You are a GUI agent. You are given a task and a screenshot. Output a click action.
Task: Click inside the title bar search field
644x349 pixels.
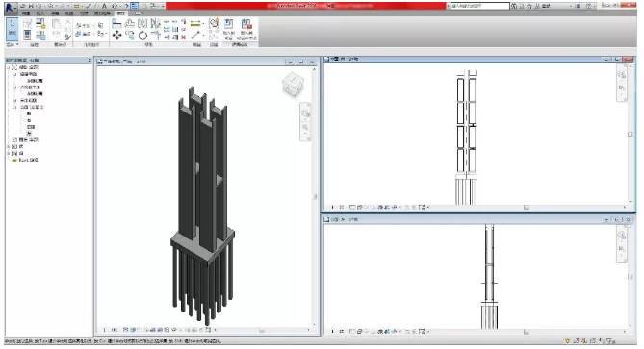pos(479,6)
